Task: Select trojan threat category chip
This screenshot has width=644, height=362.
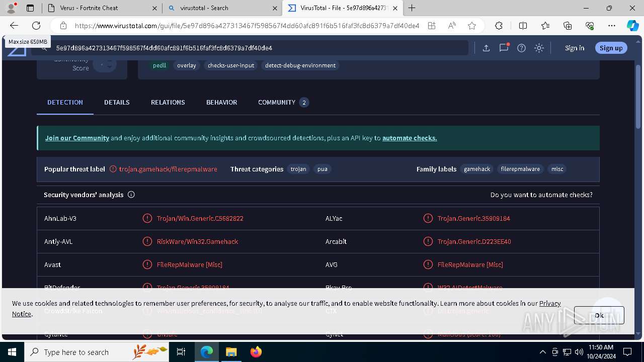Action: pos(298,169)
